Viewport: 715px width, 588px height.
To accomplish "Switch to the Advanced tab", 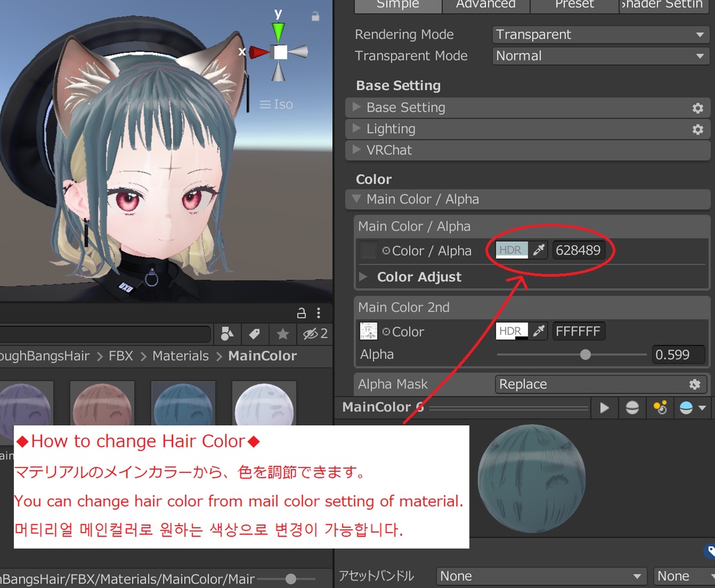I will click(485, 5).
